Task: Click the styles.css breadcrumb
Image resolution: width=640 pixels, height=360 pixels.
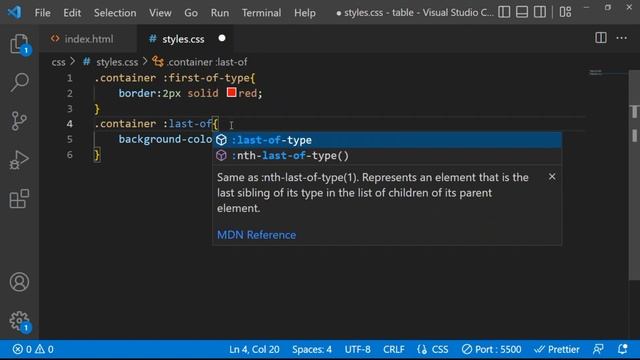Action: click(x=117, y=62)
